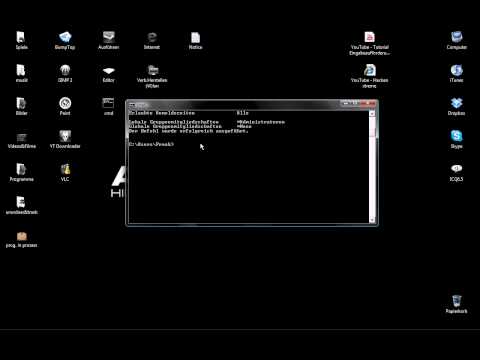Launch the Paint desktop shortcut
Screen dimensions: 480x360
coord(65,106)
